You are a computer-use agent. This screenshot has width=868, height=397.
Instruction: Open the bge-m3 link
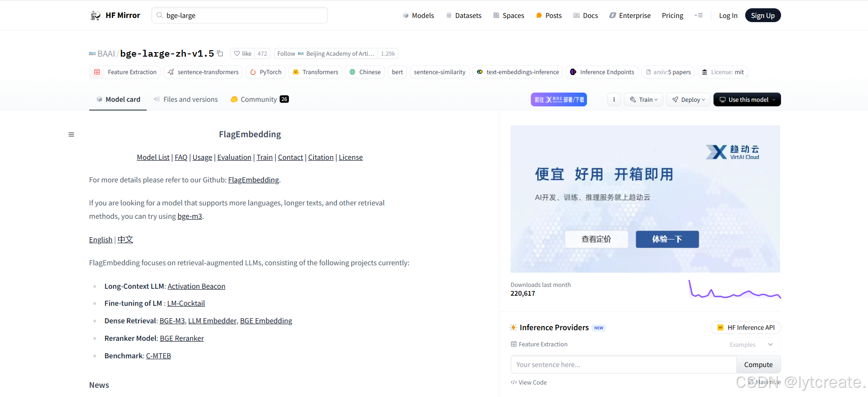[x=190, y=216]
